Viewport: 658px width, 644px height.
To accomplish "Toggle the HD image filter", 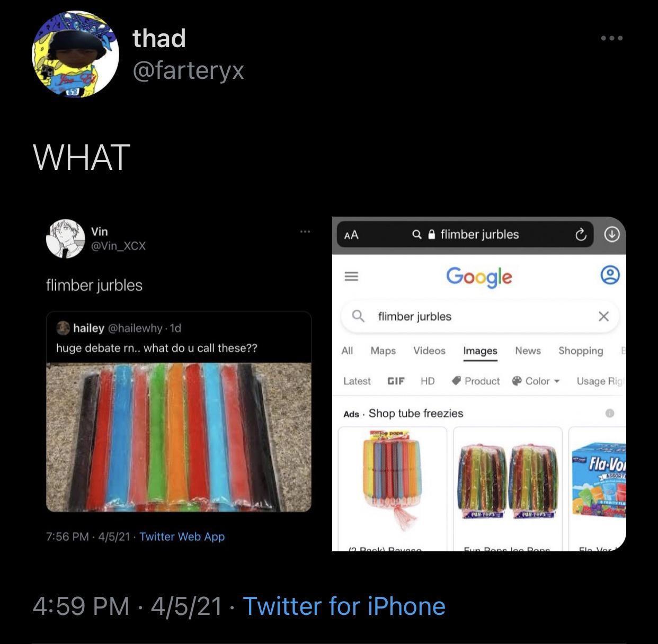I will (428, 381).
